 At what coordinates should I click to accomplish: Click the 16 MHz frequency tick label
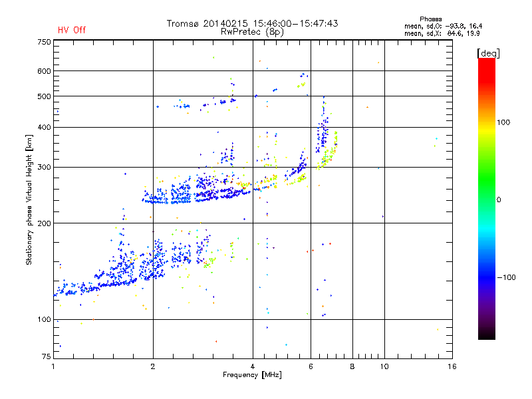pyautogui.click(x=452, y=366)
